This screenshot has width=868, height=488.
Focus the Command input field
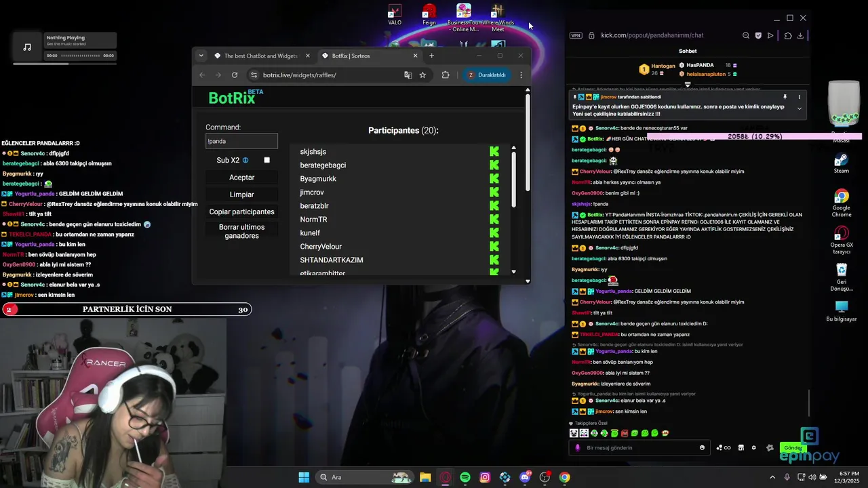coord(241,141)
